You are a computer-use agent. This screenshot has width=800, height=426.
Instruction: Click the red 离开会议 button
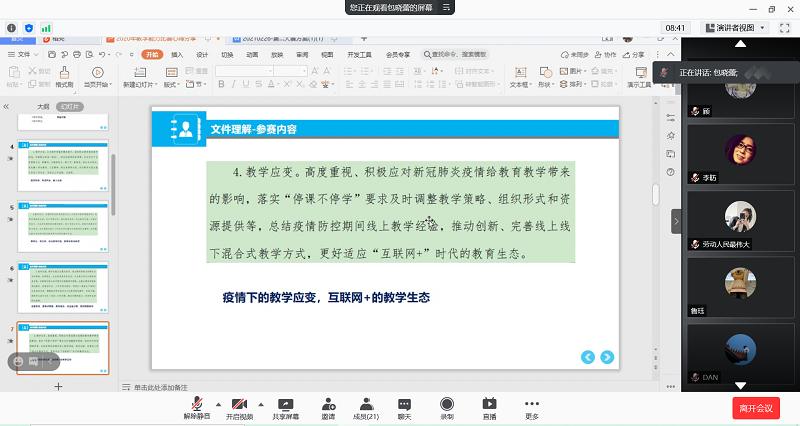(757, 407)
